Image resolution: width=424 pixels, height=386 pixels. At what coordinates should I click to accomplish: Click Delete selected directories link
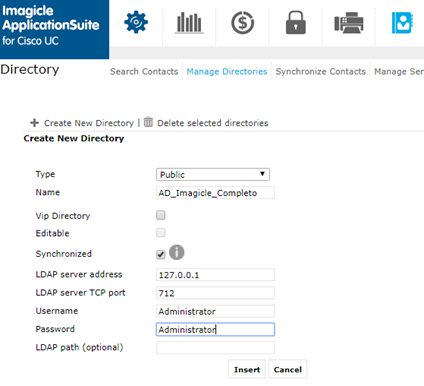pos(213,123)
